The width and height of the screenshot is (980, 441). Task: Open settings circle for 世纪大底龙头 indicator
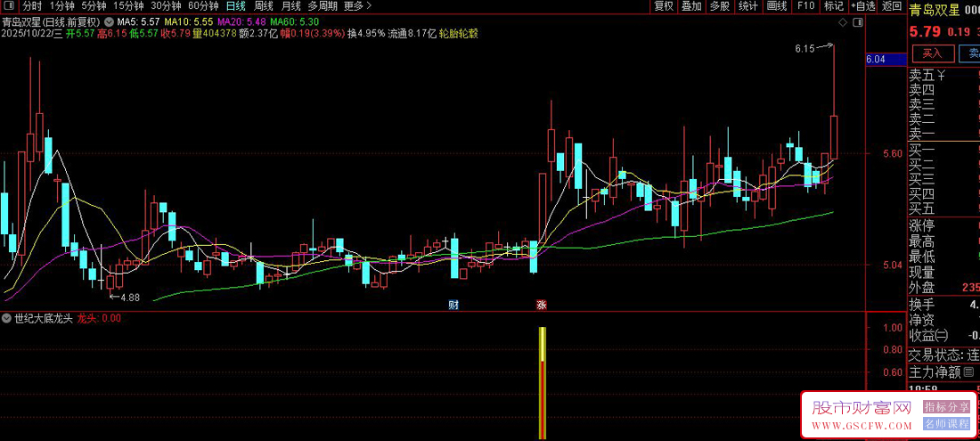(7, 318)
